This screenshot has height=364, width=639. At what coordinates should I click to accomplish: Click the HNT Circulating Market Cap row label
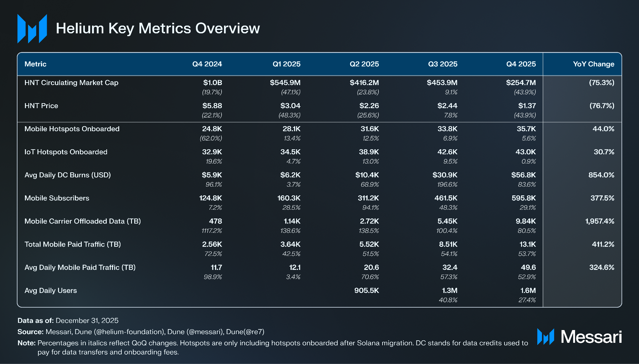[71, 83]
